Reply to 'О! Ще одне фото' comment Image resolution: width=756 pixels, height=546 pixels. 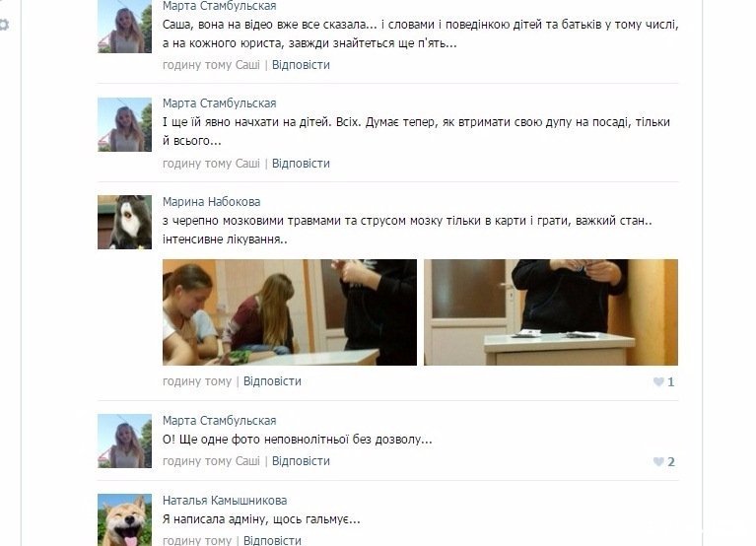click(x=301, y=461)
